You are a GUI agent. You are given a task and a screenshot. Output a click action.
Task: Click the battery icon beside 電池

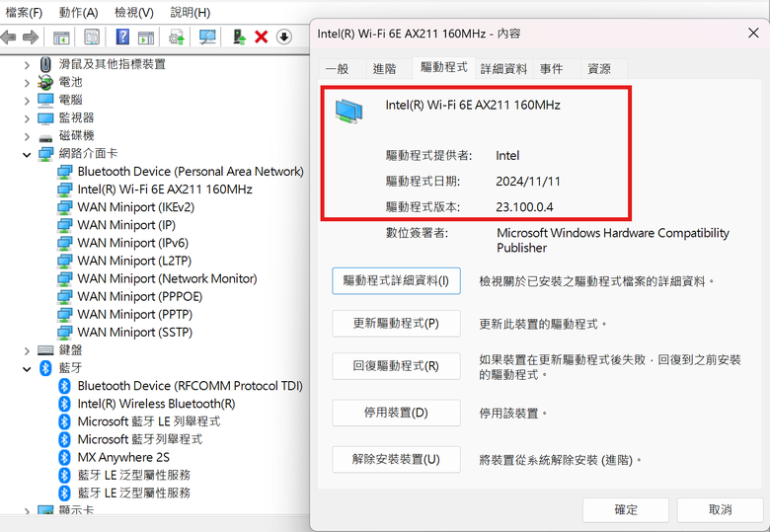(45, 82)
